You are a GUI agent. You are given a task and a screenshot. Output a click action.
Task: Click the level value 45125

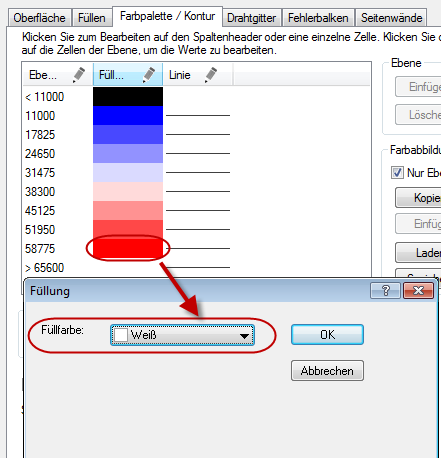pyautogui.click(x=40, y=211)
